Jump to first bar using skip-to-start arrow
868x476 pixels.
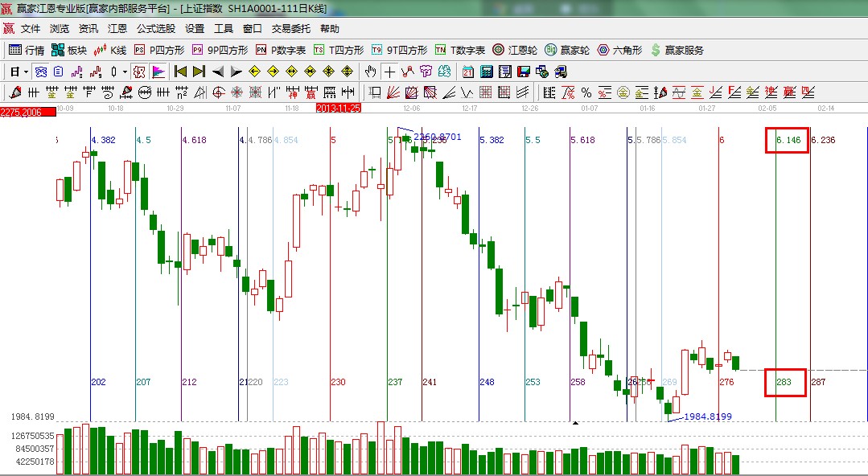click(180, 72)
